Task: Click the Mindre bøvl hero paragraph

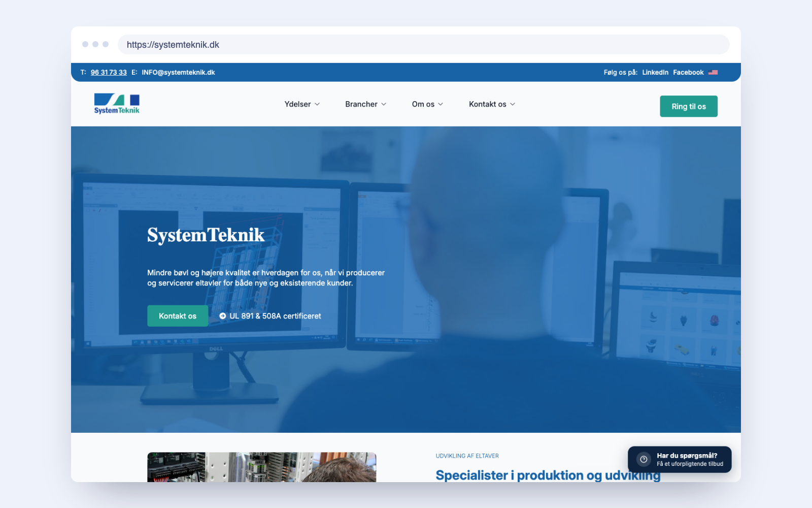Action: coord(266,278)
